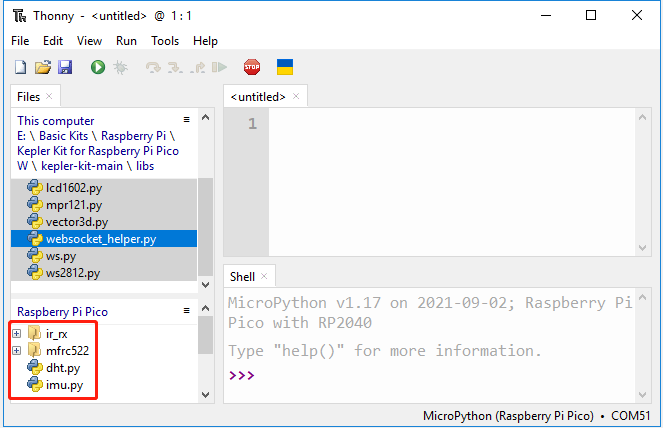Viewport: 663px width, 428px height.
Task: Close the Files tab
Action: tap(49, 96)
